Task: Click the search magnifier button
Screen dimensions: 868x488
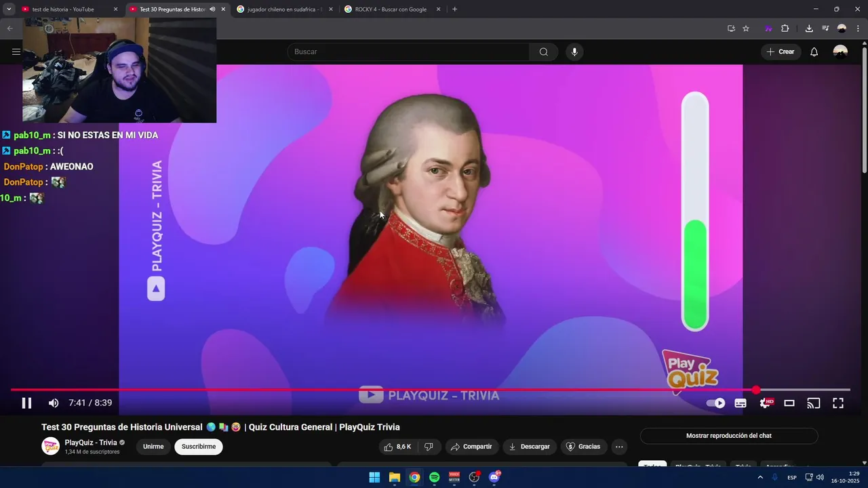Action: (544, 52)
